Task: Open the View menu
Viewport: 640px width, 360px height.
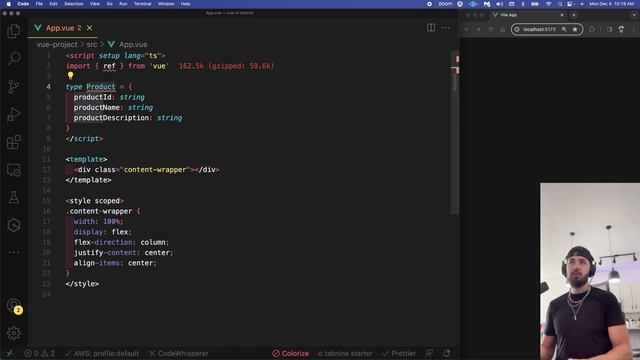Action: pyautogui.click(x=95, y=4)
